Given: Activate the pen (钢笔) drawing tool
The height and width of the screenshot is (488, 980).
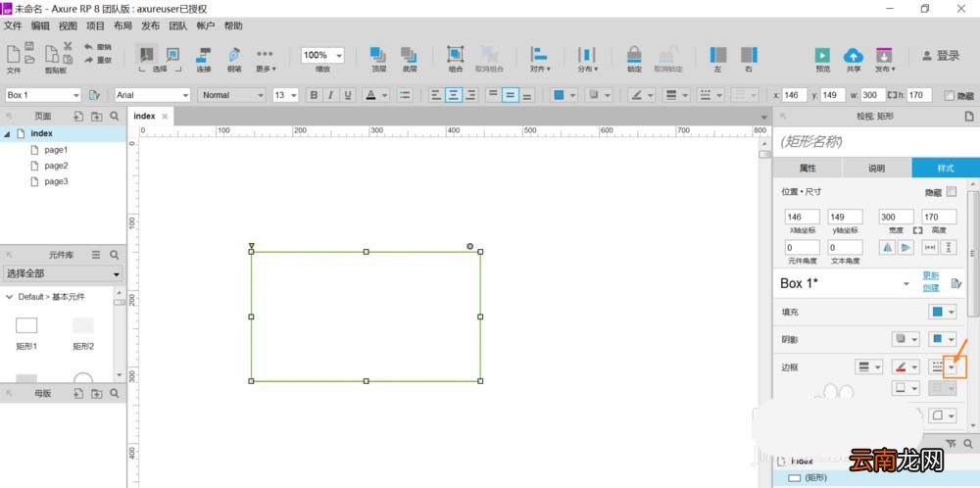Looking at the screenshot, I should 234,60.
